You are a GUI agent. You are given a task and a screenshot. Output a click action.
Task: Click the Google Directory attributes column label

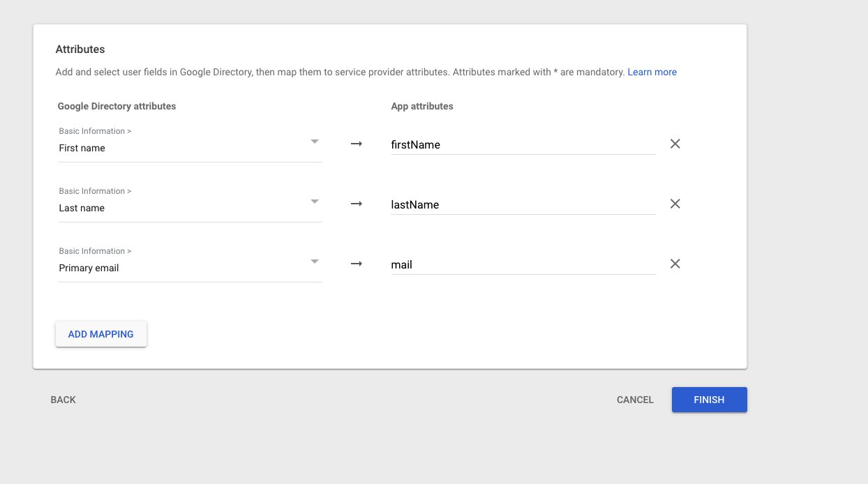click(117, 107)
